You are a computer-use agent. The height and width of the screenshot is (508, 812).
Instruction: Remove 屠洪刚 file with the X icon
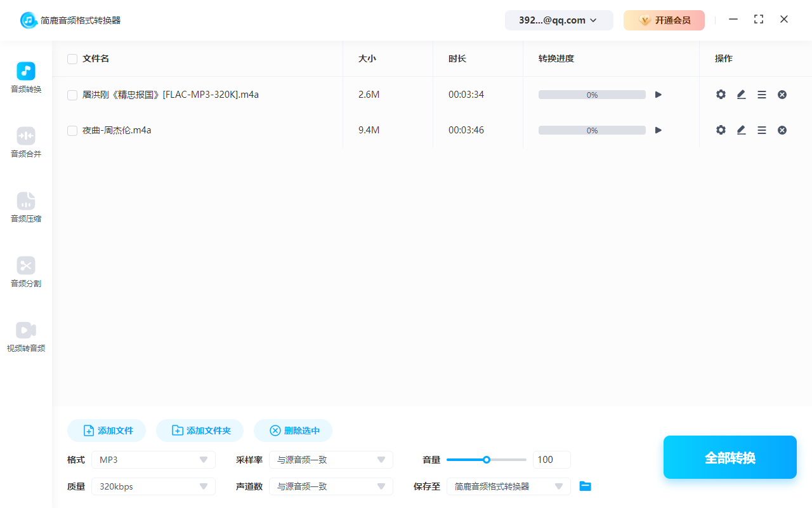[x=782, y=95]
